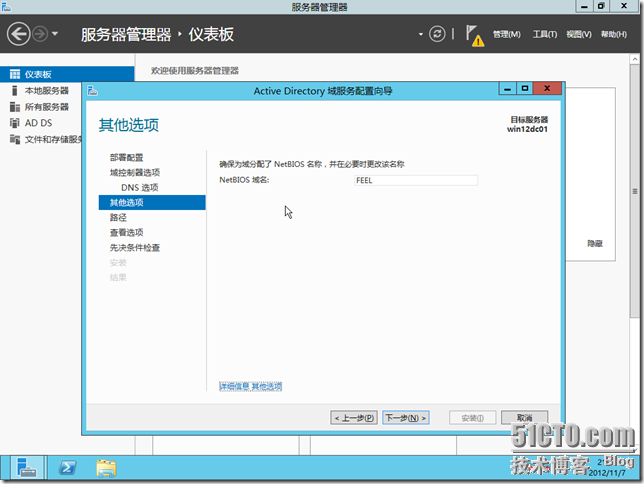Open the 管理(M) menu

[506, 35]
